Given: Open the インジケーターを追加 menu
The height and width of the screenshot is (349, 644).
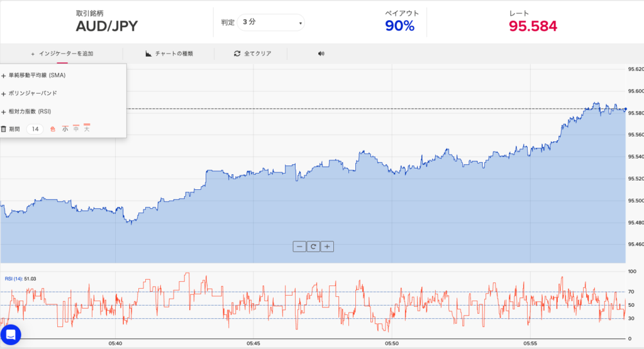Looking at the screenshot, I should click(62, 54).
